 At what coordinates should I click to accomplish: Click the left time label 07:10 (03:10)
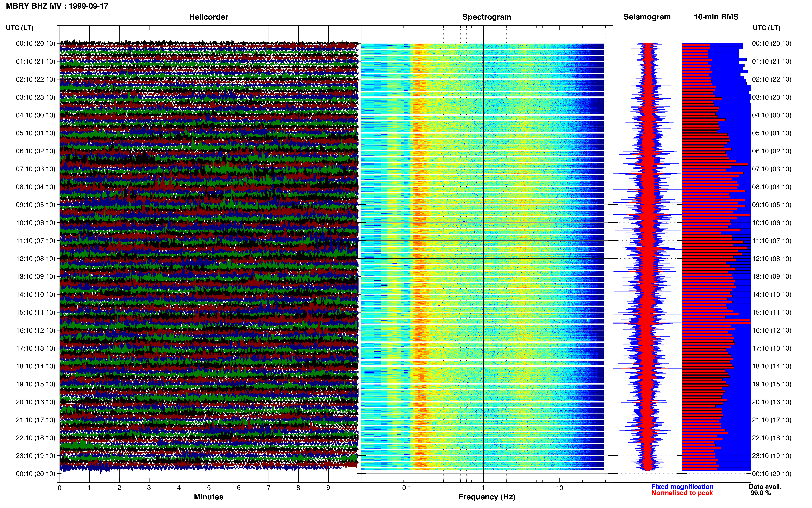pos(36,169)
